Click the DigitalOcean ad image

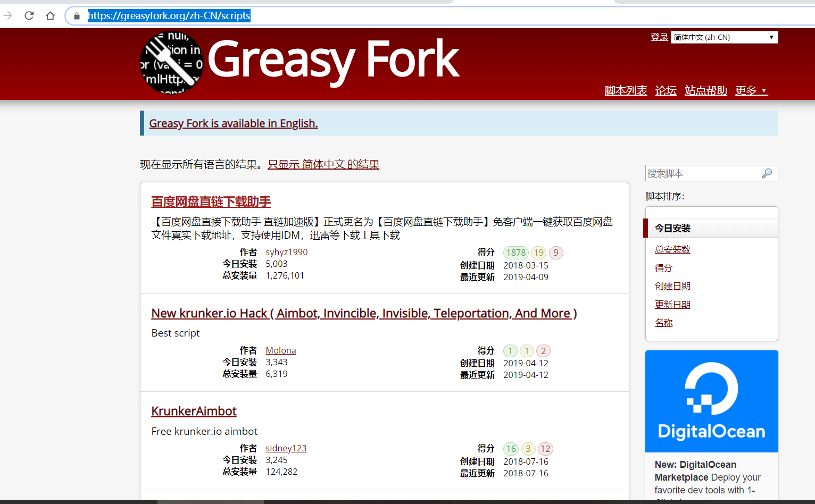[x=711, y=401]
